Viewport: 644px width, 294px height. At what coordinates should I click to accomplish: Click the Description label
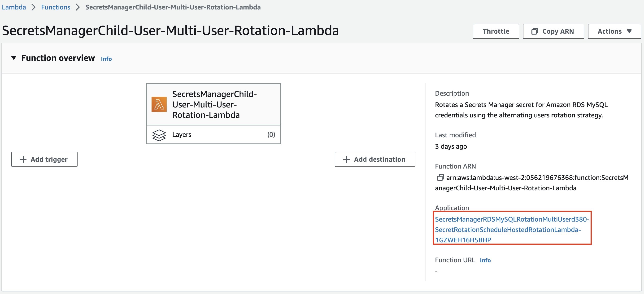point(452,93)
